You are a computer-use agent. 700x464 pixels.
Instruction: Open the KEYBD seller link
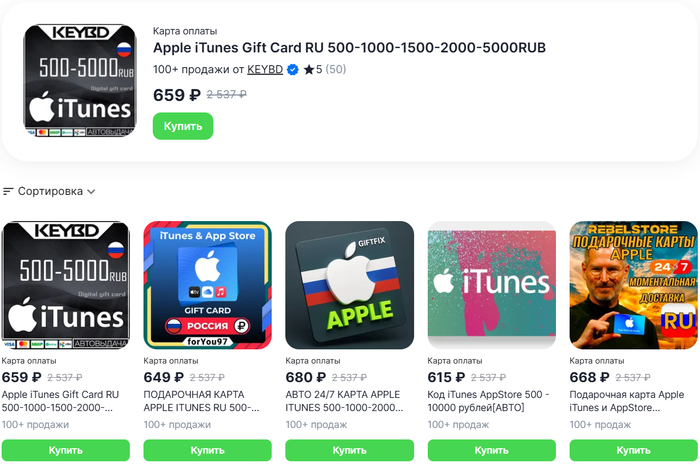pyautogui.click(x=265, y=70)
